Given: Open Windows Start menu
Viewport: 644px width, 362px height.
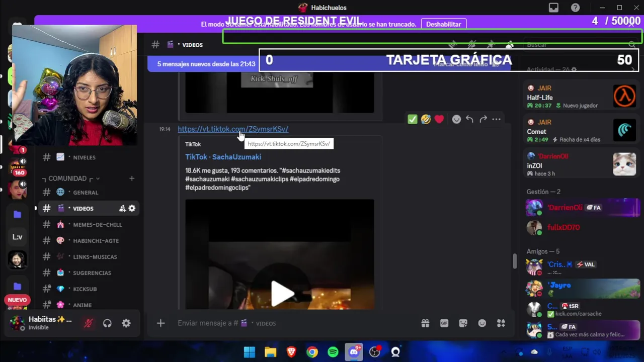Looking at the screenshot, I should click(250, 352).
